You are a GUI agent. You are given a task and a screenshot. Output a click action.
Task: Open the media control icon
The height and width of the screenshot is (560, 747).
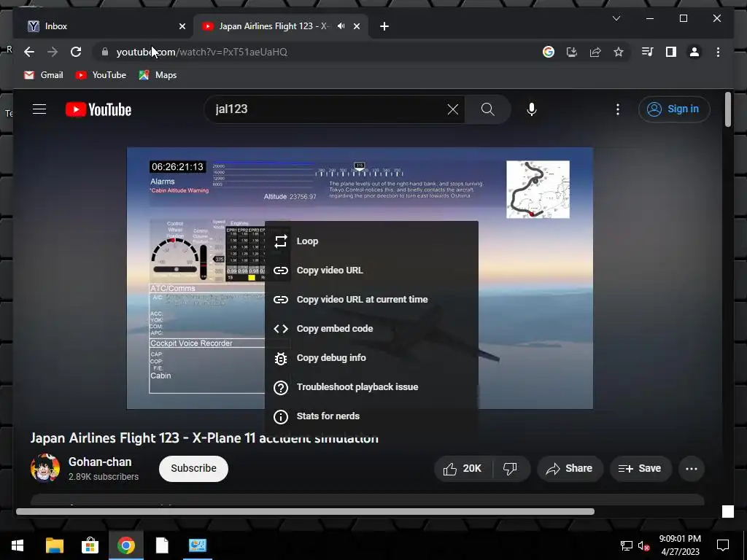pos(648,52)
